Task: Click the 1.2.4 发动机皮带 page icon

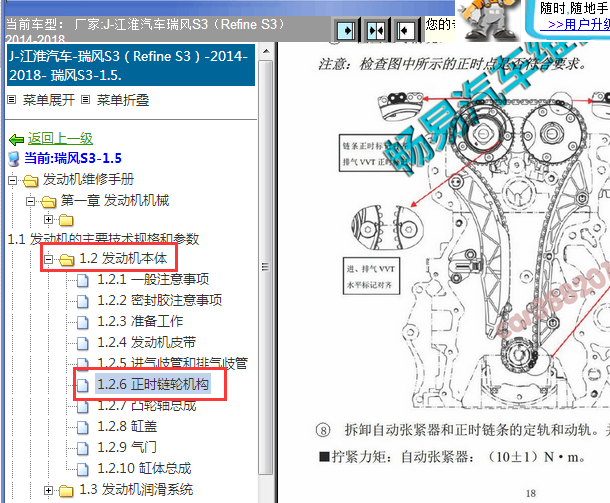Action: coord(82,343)
